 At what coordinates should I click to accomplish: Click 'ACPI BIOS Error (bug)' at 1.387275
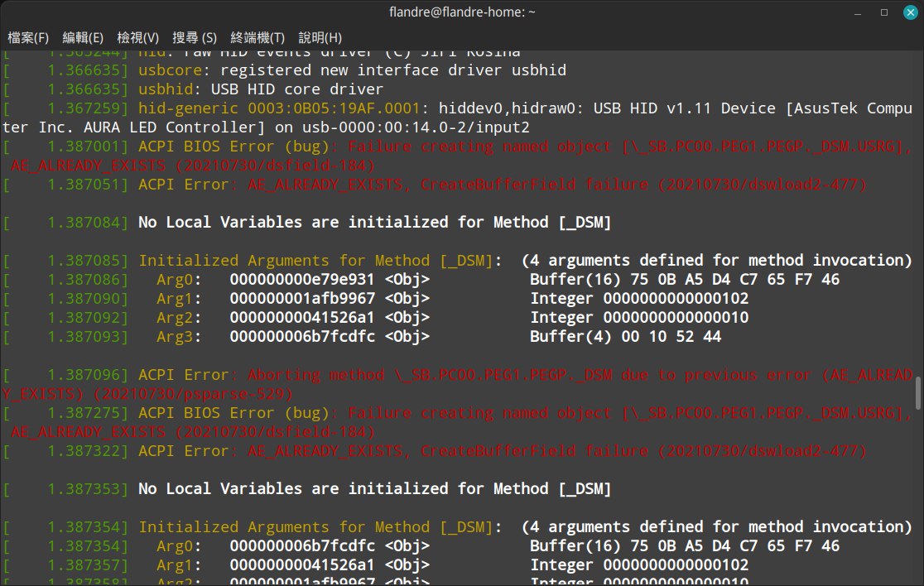pos(234,413)
